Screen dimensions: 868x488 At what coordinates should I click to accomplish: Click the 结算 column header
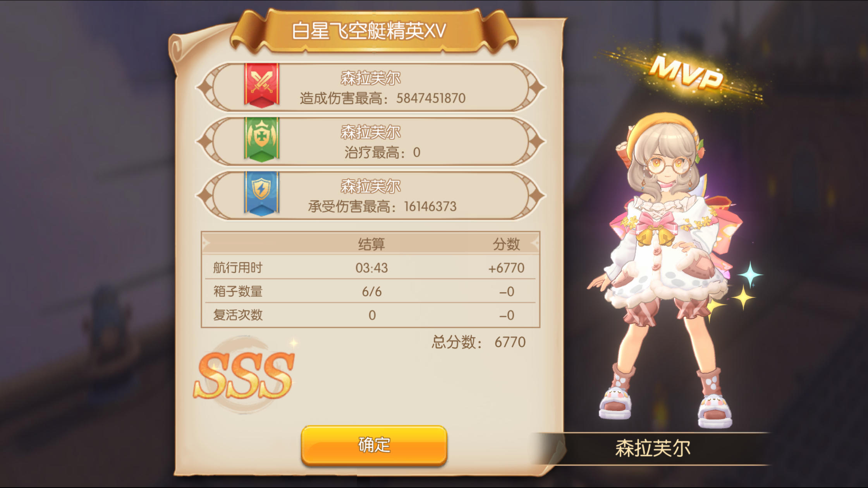[x=371, y=244]
